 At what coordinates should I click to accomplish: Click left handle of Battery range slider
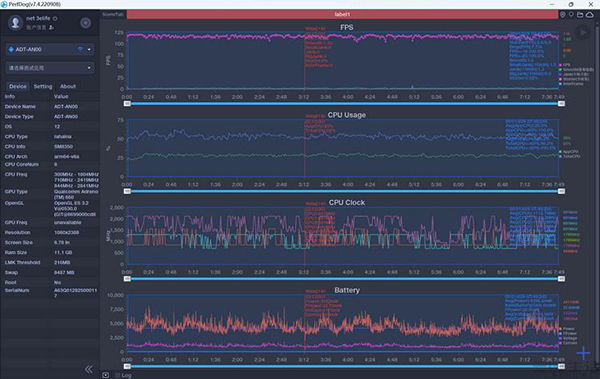coord(127,366)
